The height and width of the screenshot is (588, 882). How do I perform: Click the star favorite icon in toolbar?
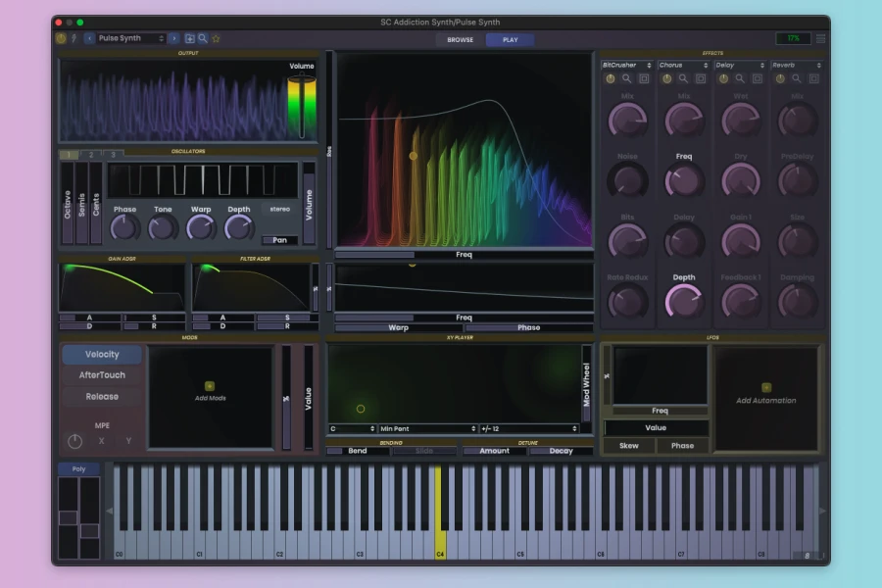coord(216,39)
